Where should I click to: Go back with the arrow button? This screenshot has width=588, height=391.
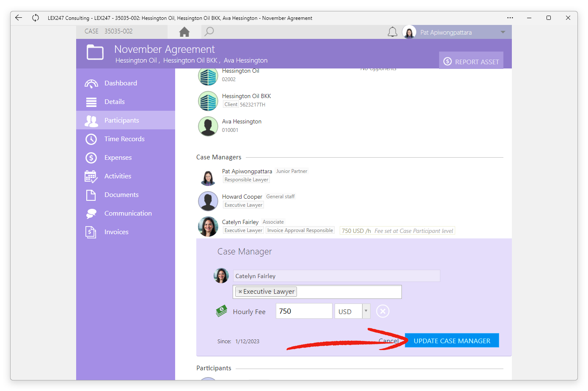(x=19, y=18)
